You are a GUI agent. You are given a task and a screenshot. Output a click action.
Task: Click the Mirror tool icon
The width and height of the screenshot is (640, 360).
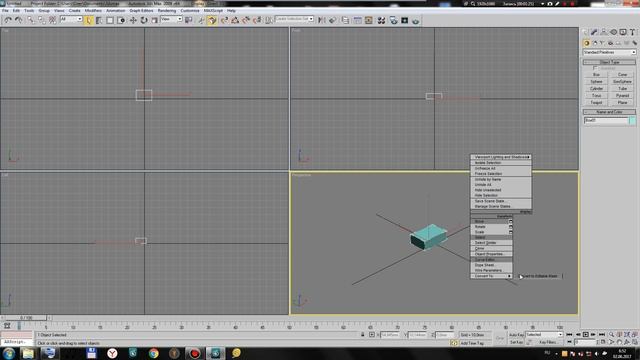coord(322,20)
